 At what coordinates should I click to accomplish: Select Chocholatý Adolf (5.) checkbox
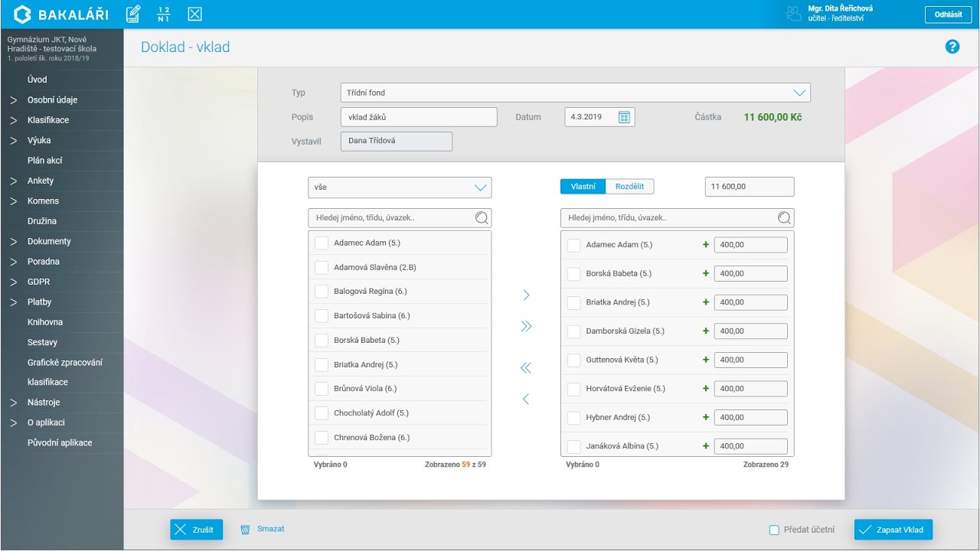pyautogui.click(x=322, y=413)
